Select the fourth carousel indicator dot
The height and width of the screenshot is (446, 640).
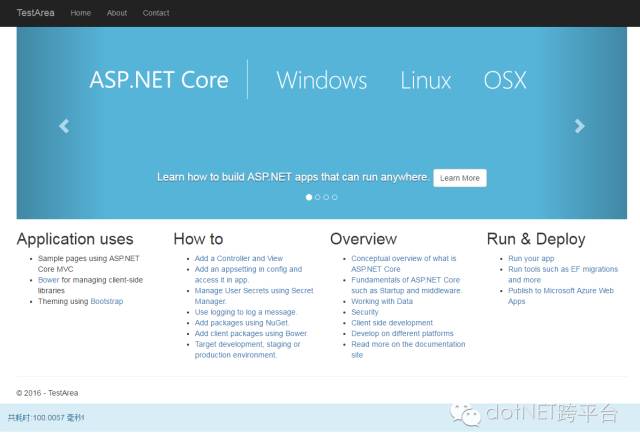[335, 197]
